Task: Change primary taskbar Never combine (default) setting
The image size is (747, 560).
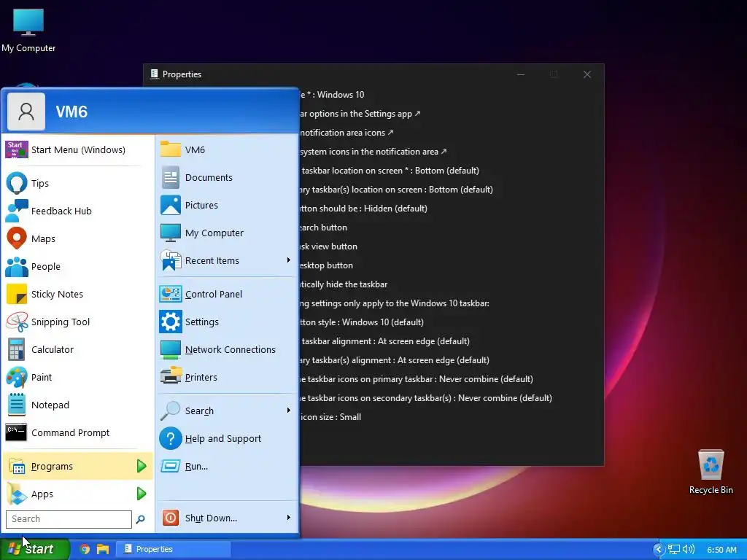Action: click(x=417, y=379)
